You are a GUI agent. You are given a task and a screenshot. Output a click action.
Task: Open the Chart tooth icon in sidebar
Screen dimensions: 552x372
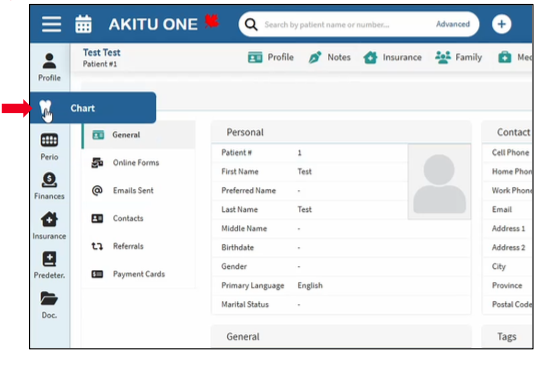point(45,107)
